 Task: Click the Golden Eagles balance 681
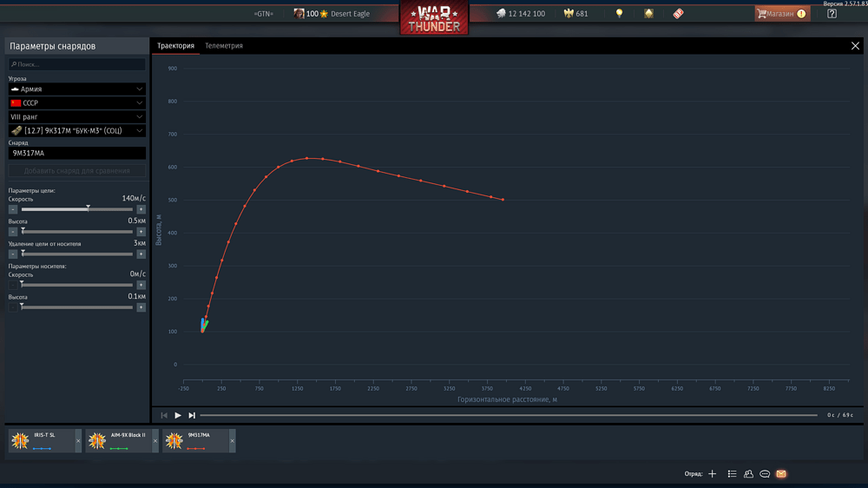(x=575, y=14)
